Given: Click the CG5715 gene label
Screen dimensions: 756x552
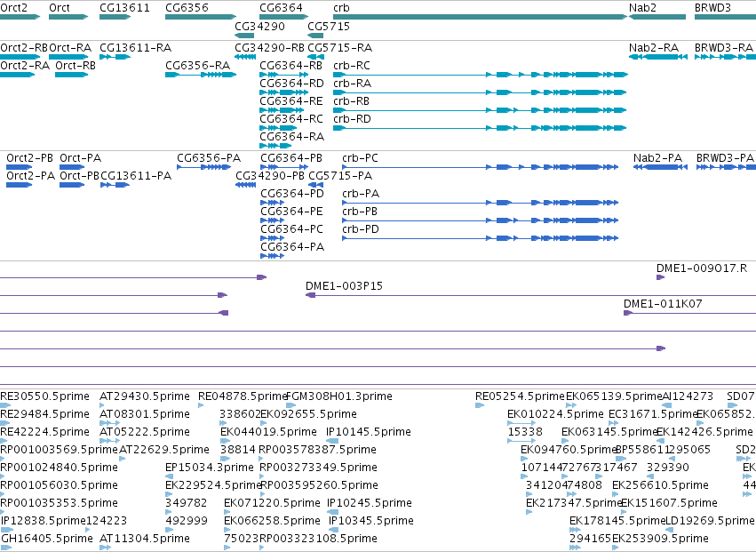Looking at the screenshot, I should [x=329, y=27].
